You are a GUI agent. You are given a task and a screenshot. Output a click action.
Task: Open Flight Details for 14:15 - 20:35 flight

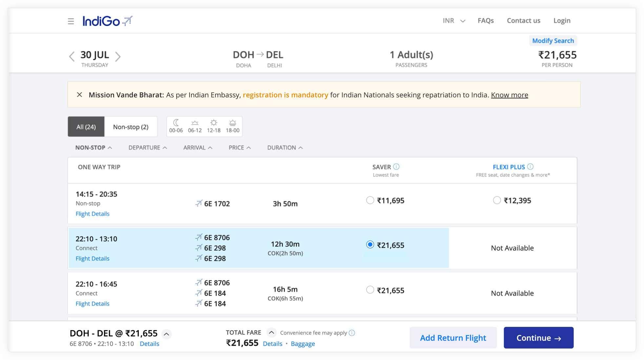pos(92,214)
